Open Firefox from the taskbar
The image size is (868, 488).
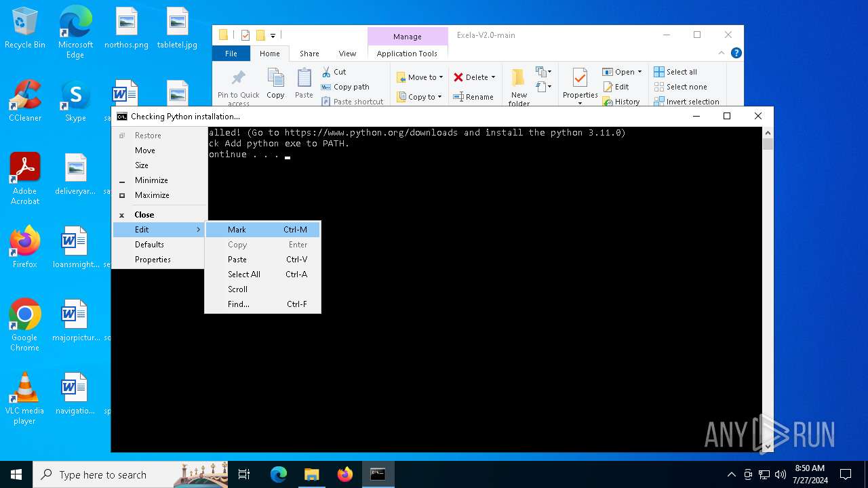click(344, 474)
